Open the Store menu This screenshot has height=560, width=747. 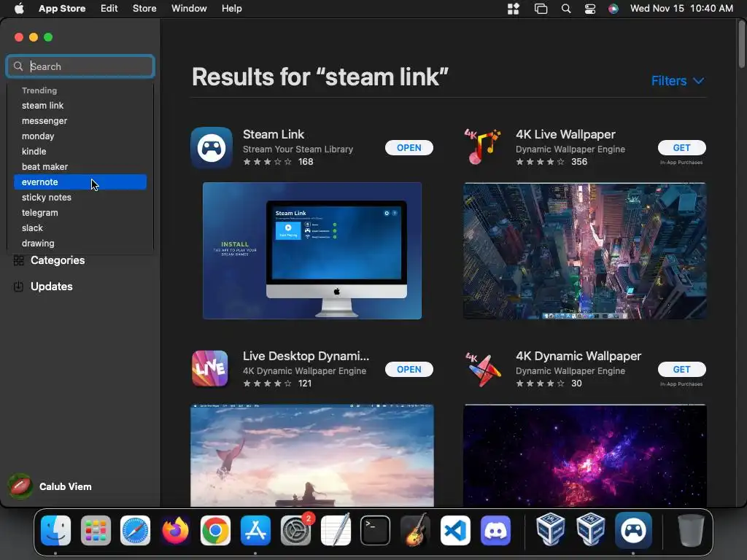(144, 9)
